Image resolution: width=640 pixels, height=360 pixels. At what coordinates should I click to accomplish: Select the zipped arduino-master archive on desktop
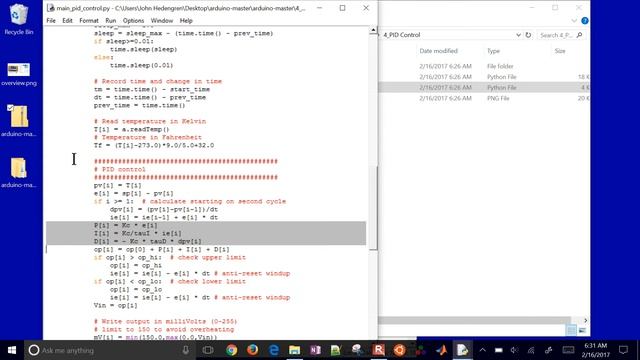(19, 121)
